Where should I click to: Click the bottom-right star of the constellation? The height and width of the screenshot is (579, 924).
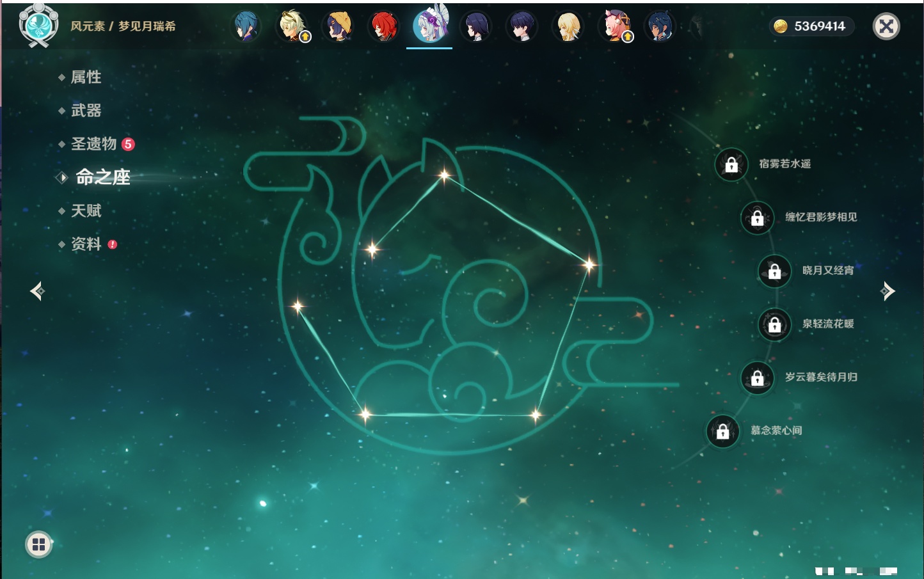tap(536, 415)
